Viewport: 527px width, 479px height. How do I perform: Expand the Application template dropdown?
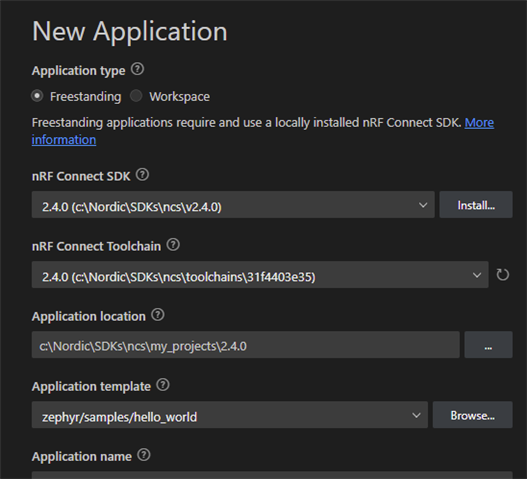(x=230, y=414)
